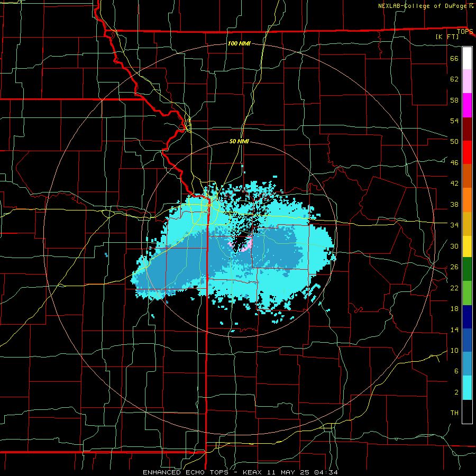Click the 100 NMI range ring label

point(239,43)
